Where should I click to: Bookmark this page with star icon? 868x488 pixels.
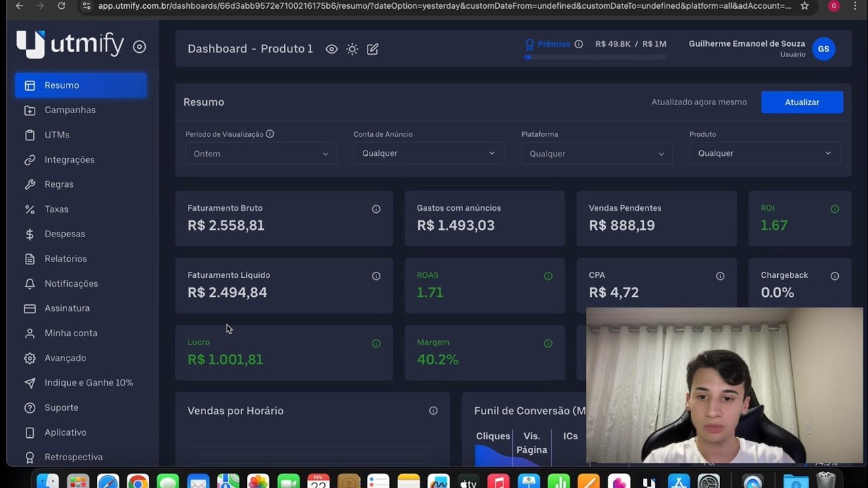coord(804,6)
